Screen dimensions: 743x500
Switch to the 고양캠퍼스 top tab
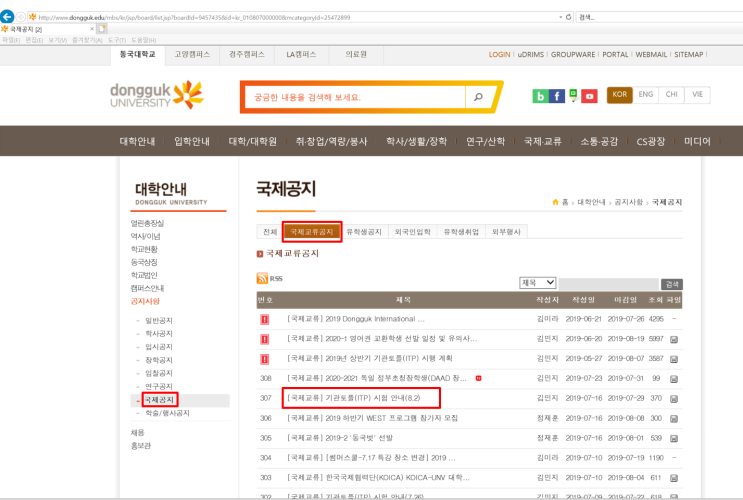tap(192, 55)
